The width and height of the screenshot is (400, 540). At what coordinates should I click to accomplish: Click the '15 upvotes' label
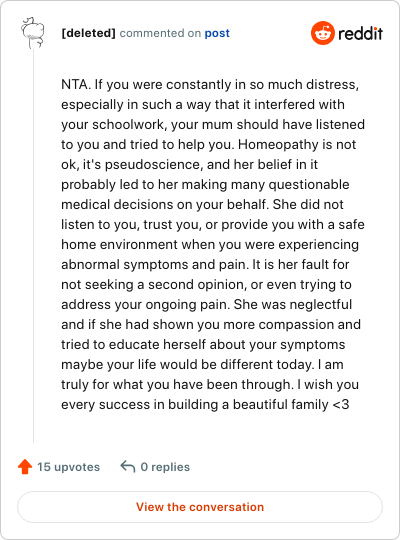point(69,467)
